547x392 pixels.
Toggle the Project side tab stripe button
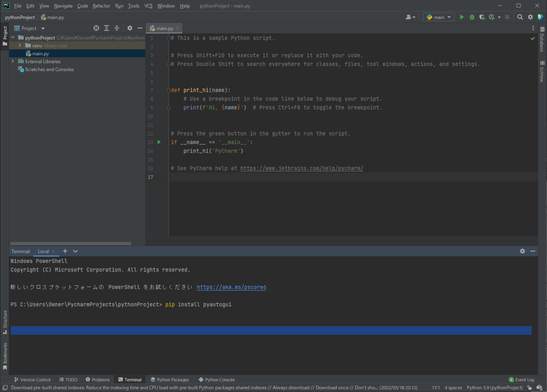pos(5,36)
